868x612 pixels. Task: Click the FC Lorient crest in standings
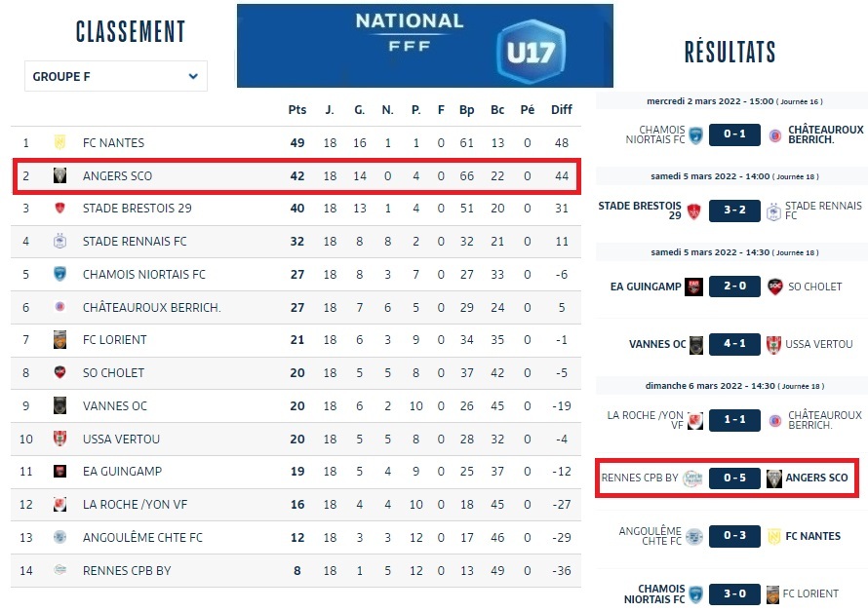[x=59, y=340]
